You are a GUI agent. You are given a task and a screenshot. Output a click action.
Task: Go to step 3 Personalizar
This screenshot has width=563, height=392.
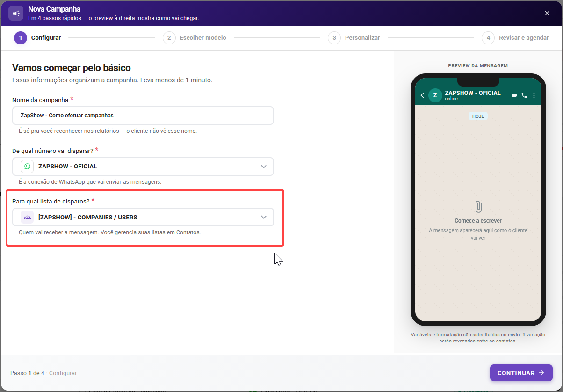click(354, 38)
